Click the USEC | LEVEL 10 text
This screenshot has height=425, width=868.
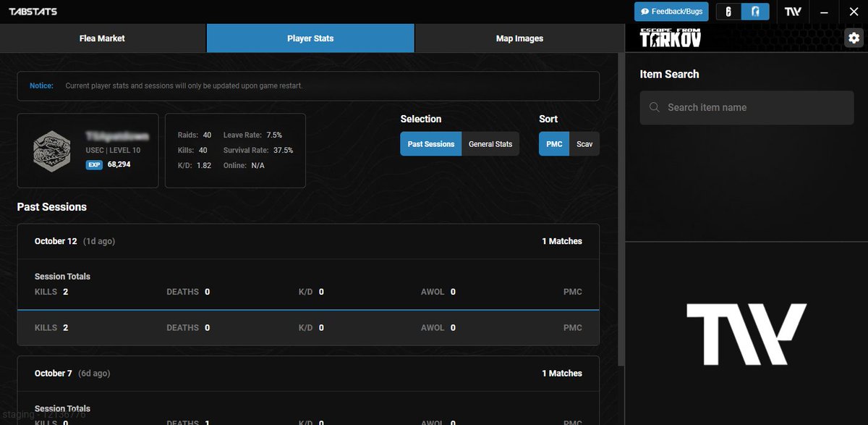point(113,151)
